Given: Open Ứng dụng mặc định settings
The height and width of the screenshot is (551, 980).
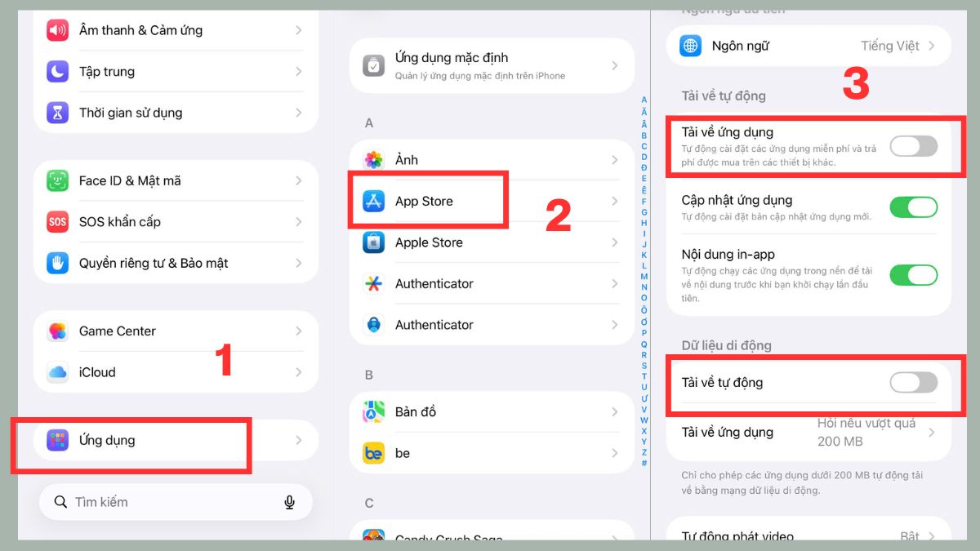Looking at the screenshot, I should pyautogui.click(x=492, y=65).
